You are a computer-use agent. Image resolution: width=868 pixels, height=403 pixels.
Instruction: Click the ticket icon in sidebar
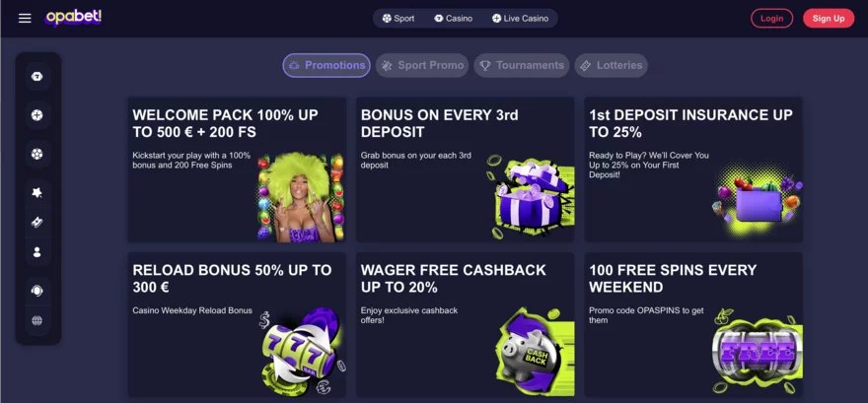click(37, 223)
